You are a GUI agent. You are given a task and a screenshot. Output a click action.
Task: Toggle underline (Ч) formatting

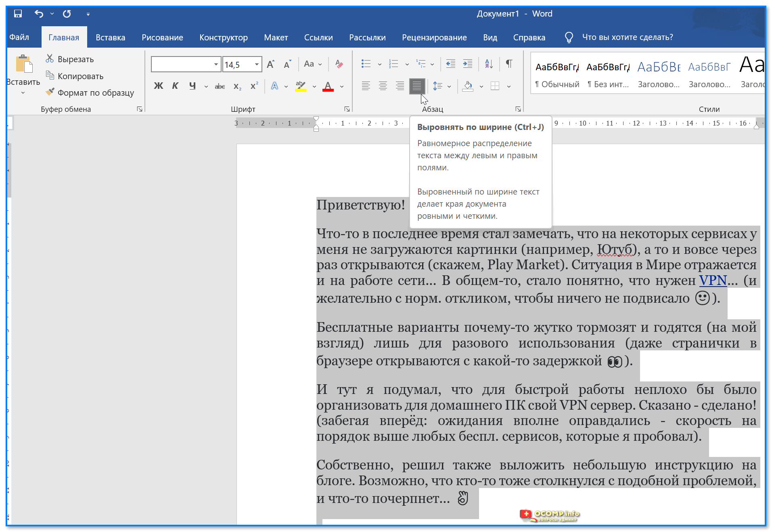[x=192, y=86]
